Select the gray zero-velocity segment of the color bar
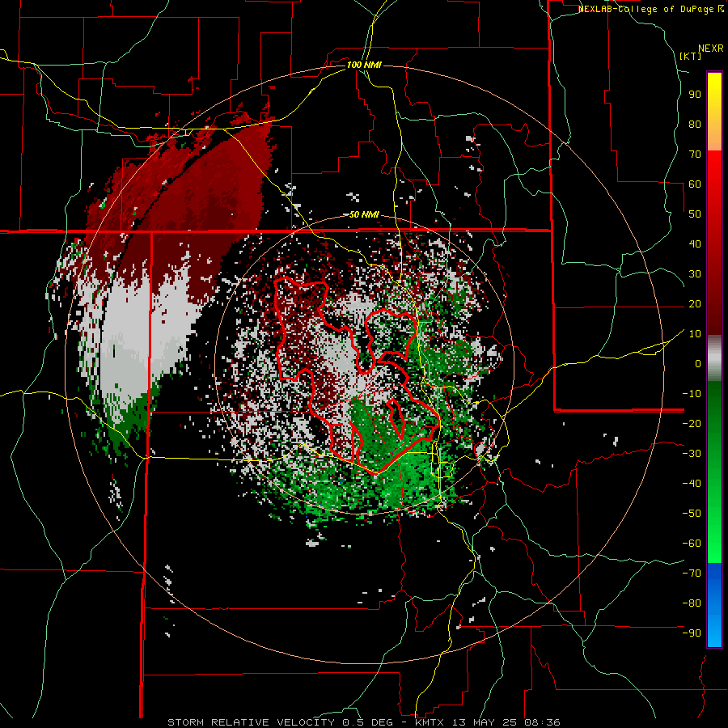Screen dimensions: 728x728 (714, 358)
